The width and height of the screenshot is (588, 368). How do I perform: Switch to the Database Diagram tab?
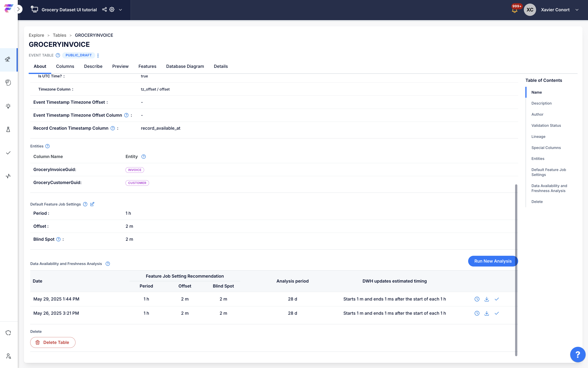coord(185,66)
